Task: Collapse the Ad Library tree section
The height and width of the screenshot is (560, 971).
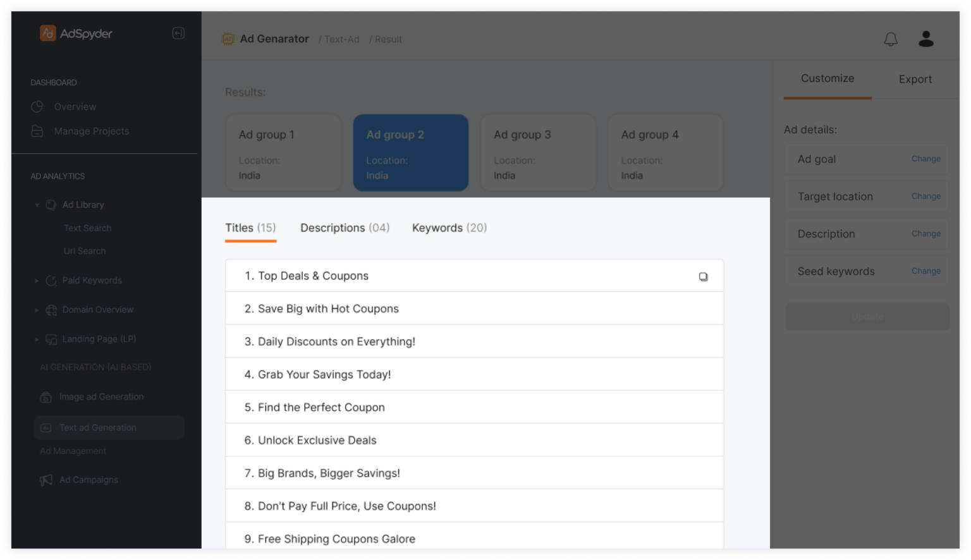Action: click(37, 205)
